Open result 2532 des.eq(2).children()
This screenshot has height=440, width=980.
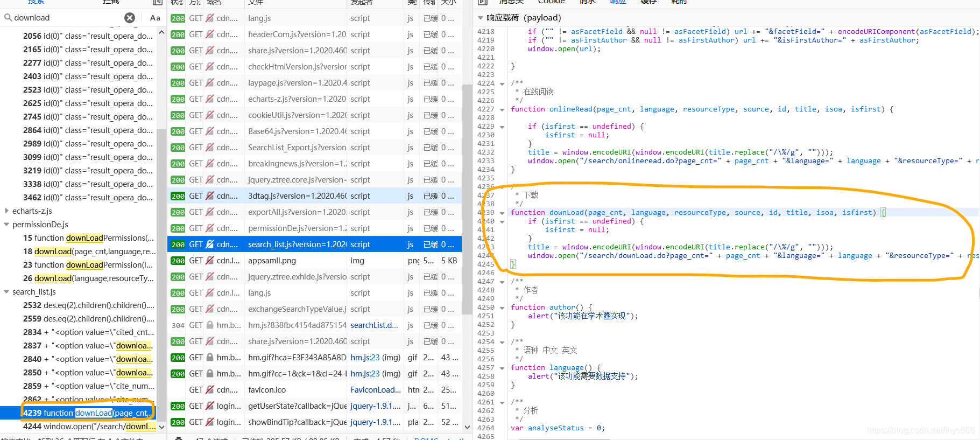79,305
